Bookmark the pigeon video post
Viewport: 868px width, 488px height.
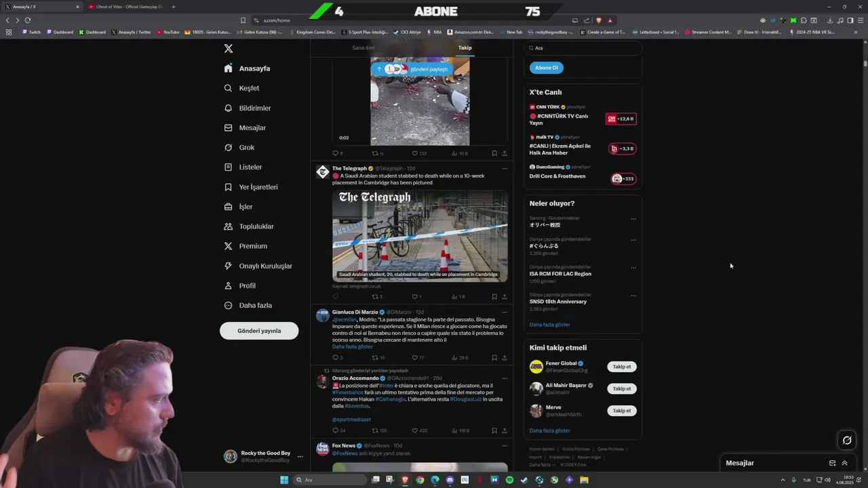point(494,153)
